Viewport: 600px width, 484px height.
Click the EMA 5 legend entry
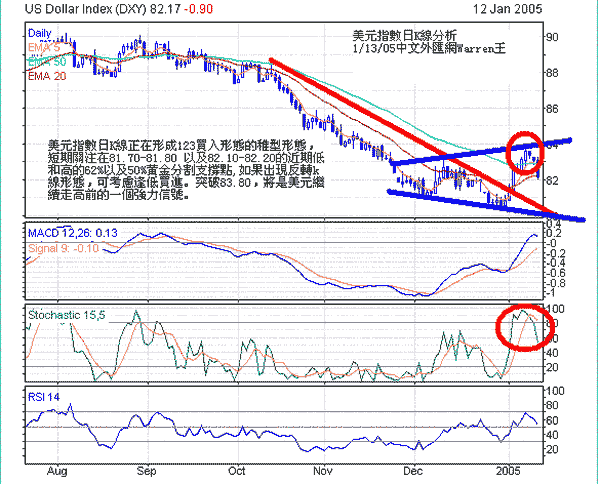(45, 47)
